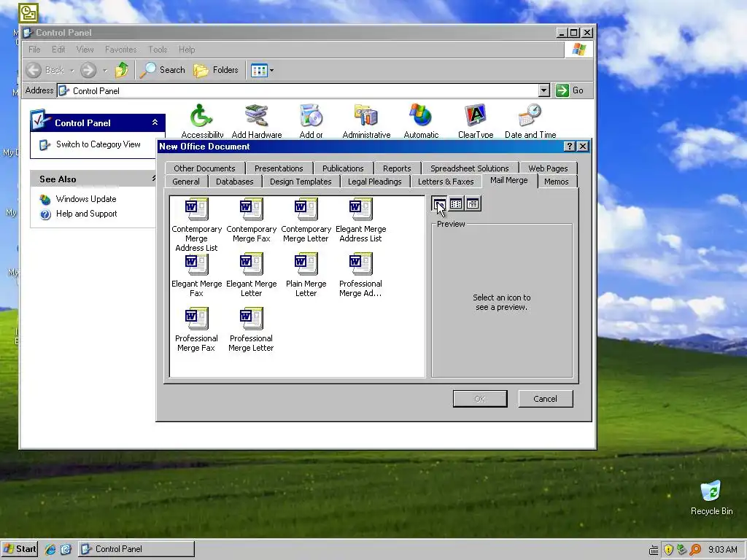Click the dialog's help question-mark button
The height and width of the screenshot is (560, 747).
[x=569, y=146]
